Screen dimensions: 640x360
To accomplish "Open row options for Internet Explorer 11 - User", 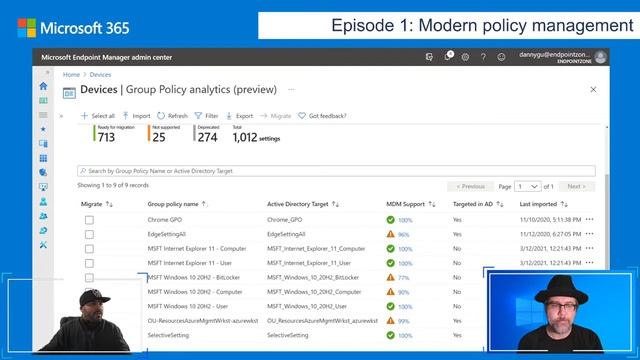I will pos(589,262).
